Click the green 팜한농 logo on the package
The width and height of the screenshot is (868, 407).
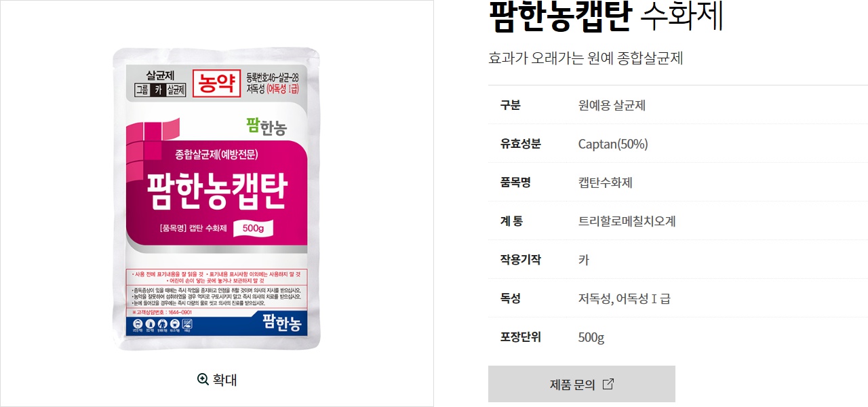pyautogui.click(x=267, y=126)
